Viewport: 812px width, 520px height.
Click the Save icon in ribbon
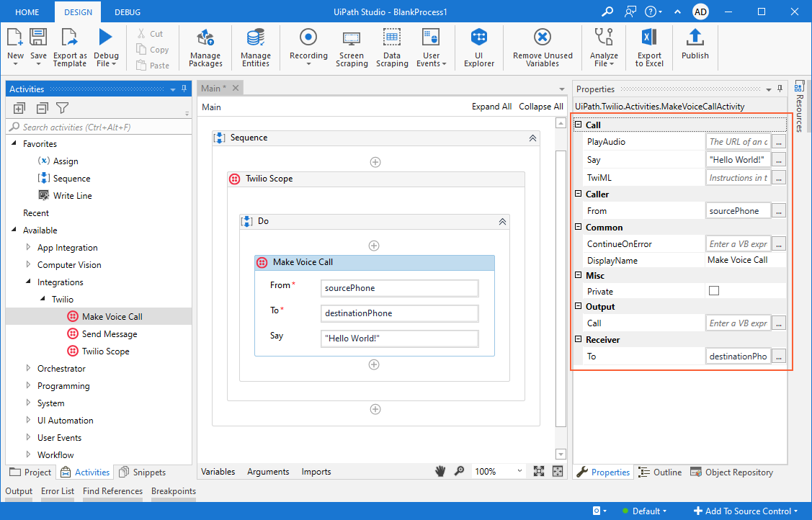click(38, 37)
